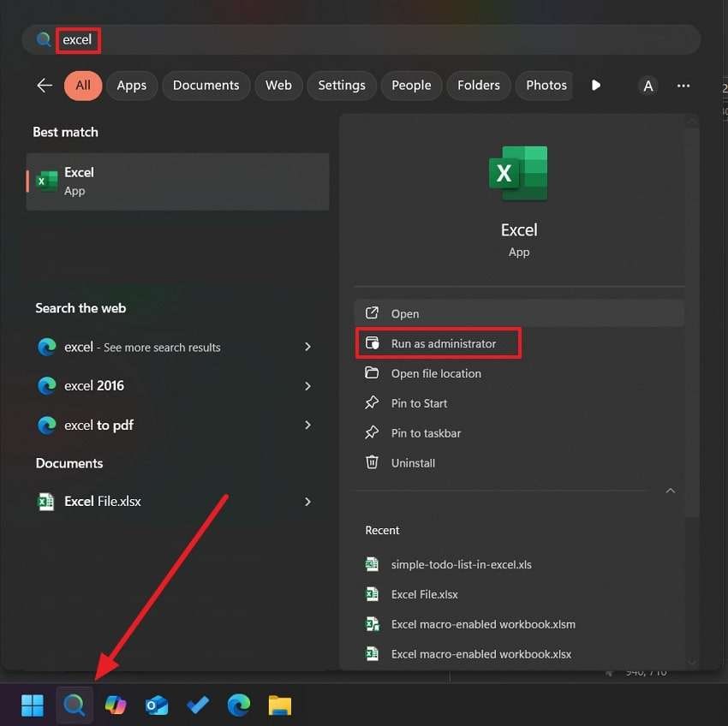This screenshot has width=728, height=726.
Task: Open the Excel App best match result
Action: point(178,181)
